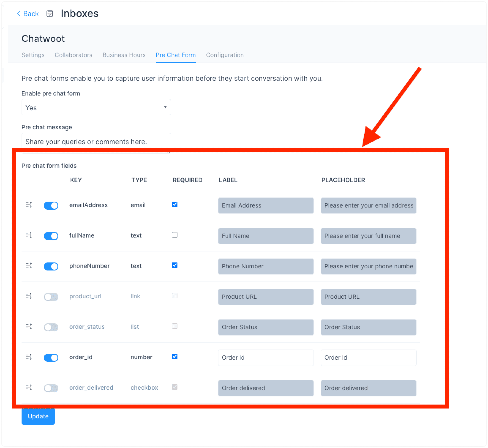The height and width of the screenshot is (448, 488).
Task: Click the 'number' type text
Action: point(141,357)
